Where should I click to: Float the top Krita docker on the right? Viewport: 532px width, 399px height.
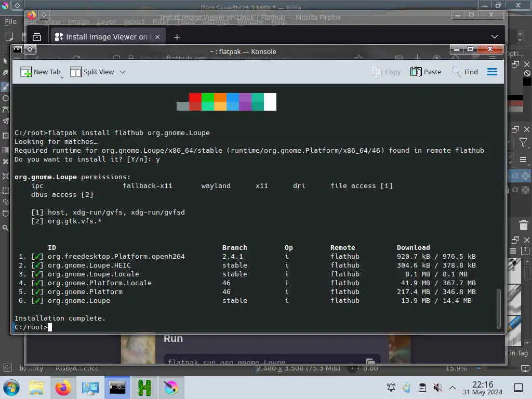click(x=515, y=64)
